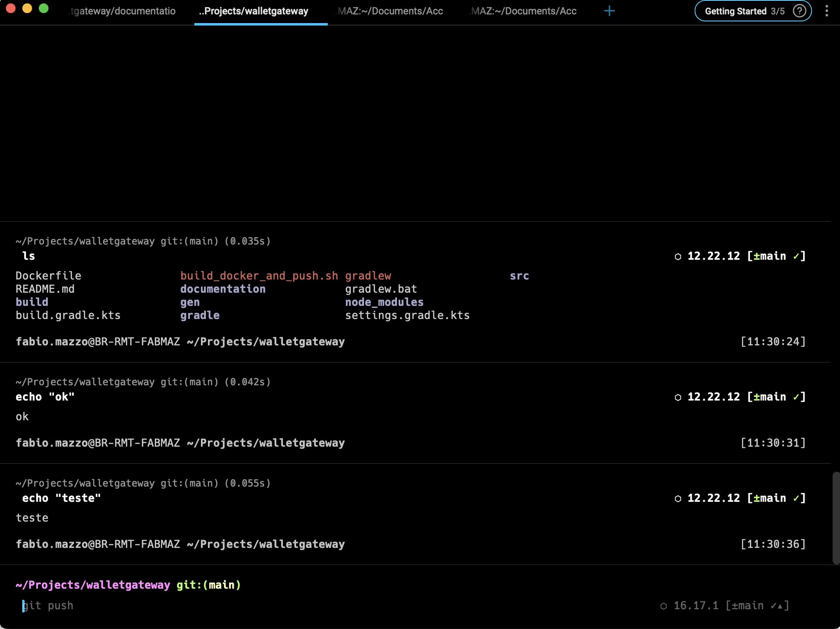Open a new tab with the plus icon
The width and height of the screenshot is (840, 629).
tap(609, 11)
